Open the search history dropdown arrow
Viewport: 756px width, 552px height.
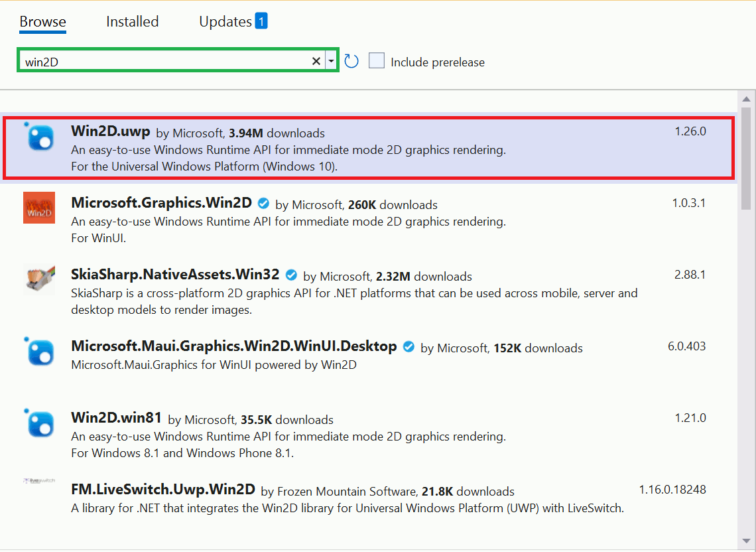(331, 60)
